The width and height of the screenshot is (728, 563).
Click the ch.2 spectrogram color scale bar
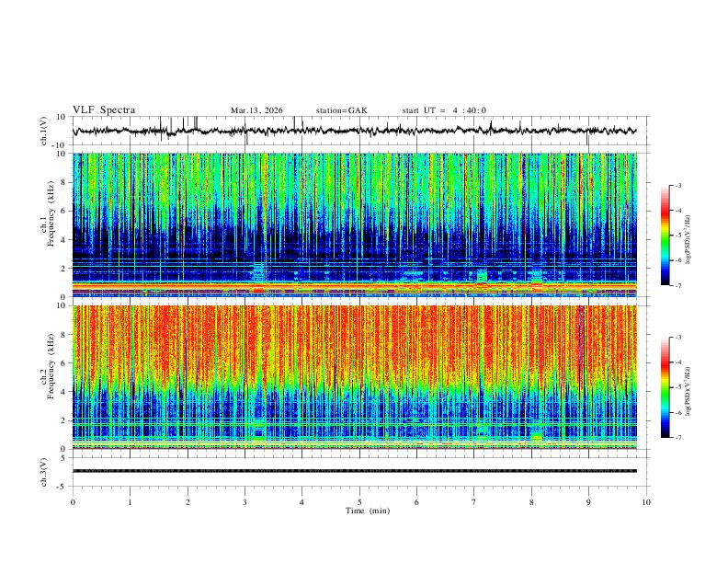pos(665,387)
